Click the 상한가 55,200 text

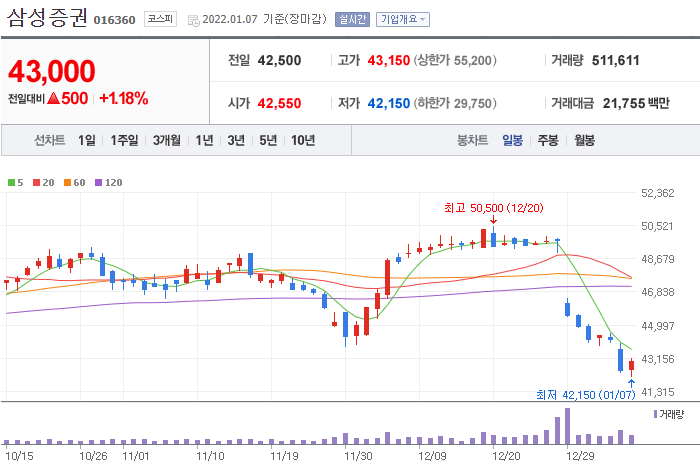(x=455, y=60)
